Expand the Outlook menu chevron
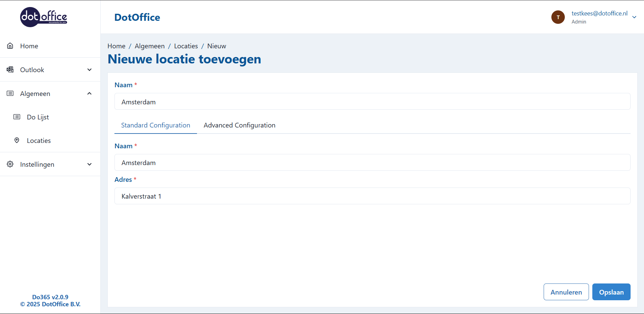Viewport: 644px width, 314px height. (x=89, y=70)
